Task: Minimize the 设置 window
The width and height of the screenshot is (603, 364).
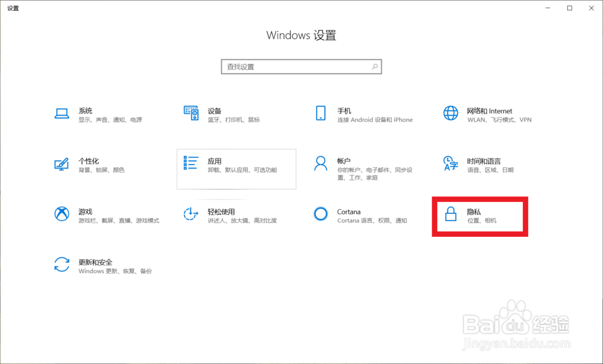Action: [548, 8]
